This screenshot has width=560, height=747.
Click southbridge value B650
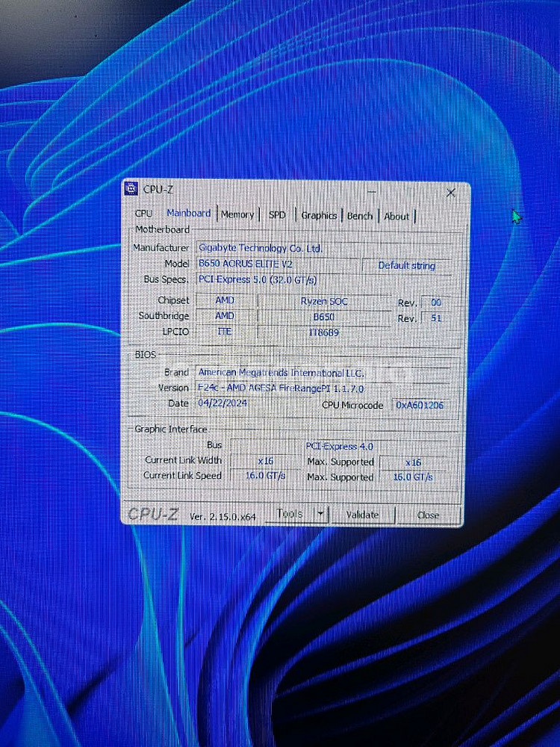click(x=324, y=317)
